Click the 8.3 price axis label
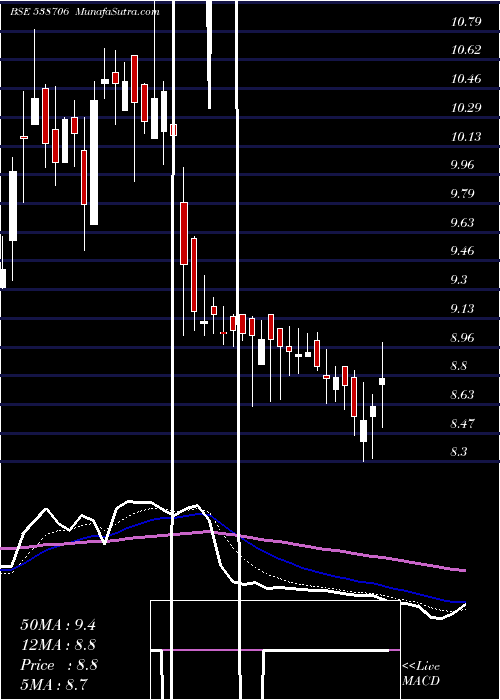Image resolution: width=500 pixels, height=700 pixels. click(459, 452)
